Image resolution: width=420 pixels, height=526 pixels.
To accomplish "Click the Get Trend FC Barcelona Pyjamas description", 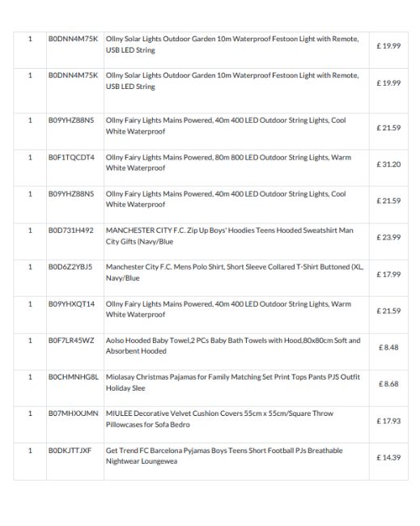I will pos(224,456).
